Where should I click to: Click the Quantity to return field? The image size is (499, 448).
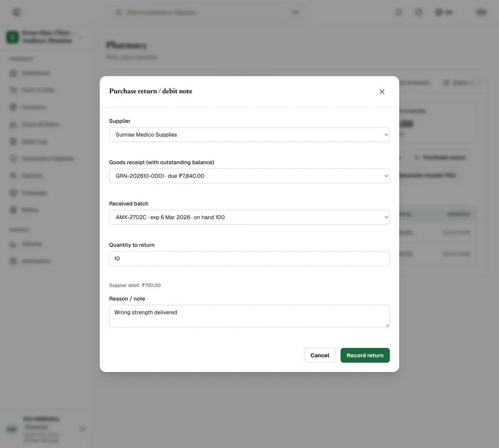[x=249, y=258]
